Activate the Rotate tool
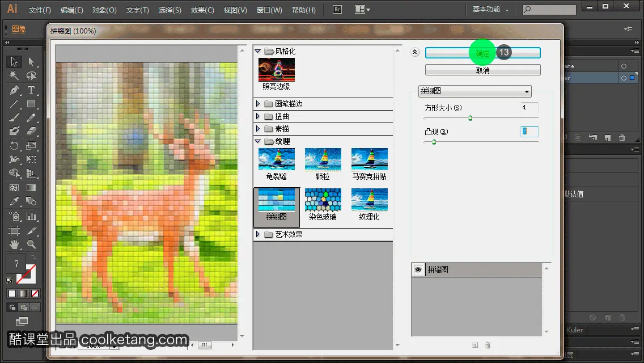This screenshot has width=644, height=363. click(14, 146)
